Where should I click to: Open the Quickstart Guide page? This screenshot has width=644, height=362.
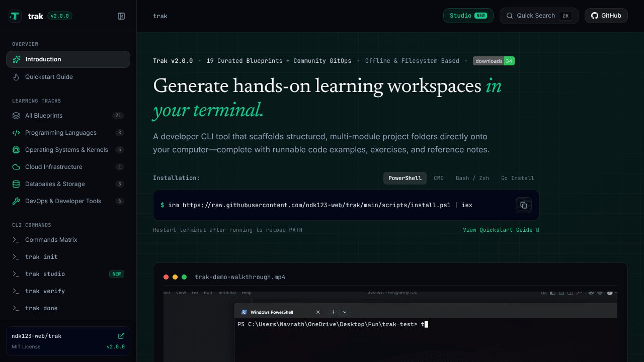click(x=68, y=77)
